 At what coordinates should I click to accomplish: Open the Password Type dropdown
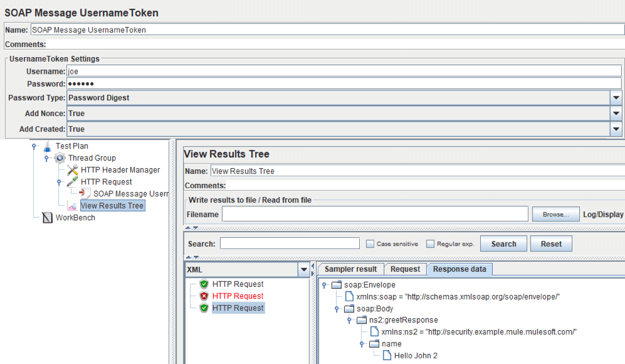pos(616,98)
